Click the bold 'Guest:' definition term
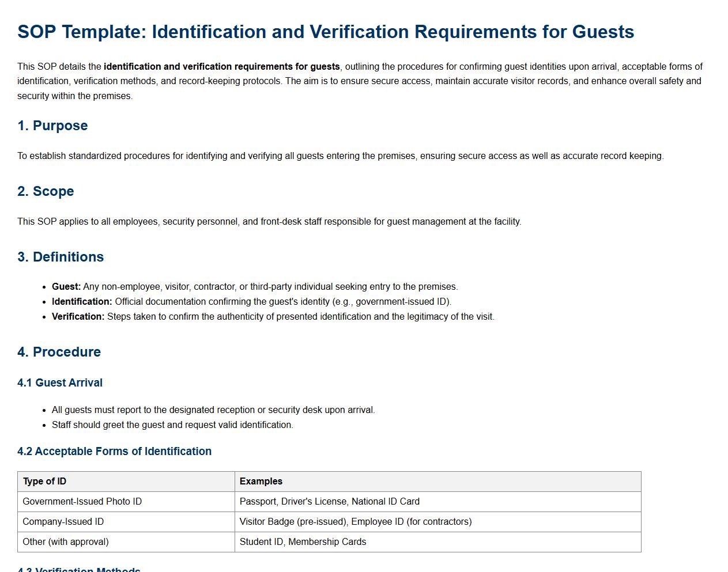This screenshot has height=572, width=728. pyautogui.click(x=66, y=287)
